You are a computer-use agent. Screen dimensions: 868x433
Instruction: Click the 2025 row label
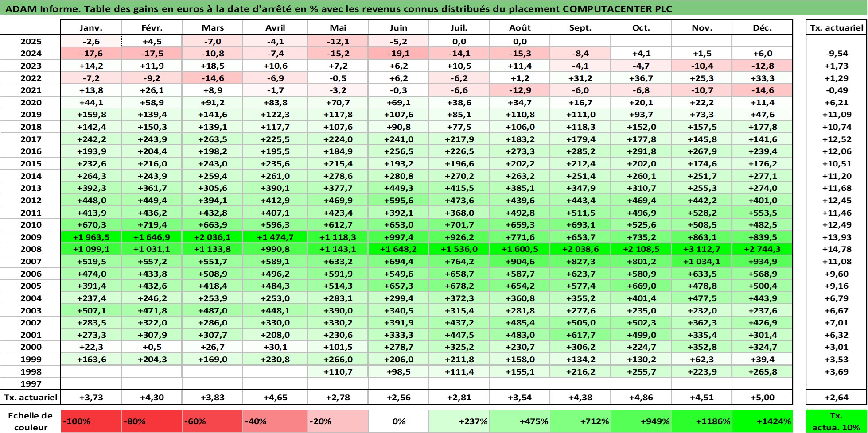coord(31,42)
